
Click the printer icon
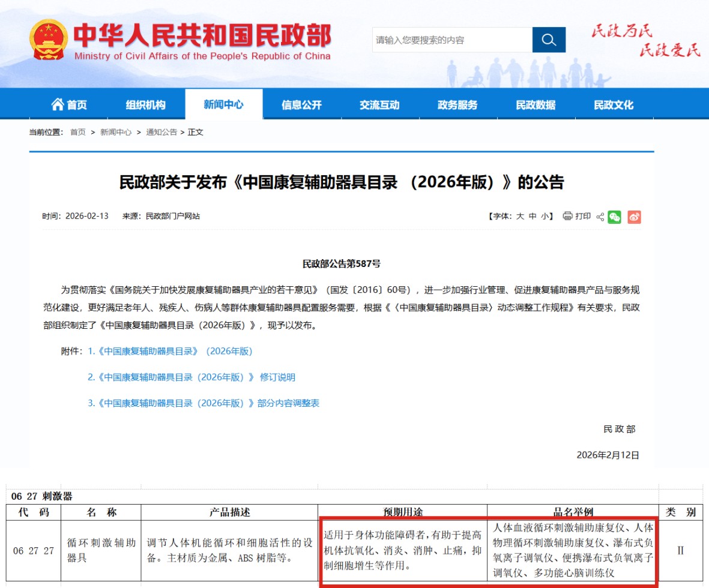click(x=567, y=217)
